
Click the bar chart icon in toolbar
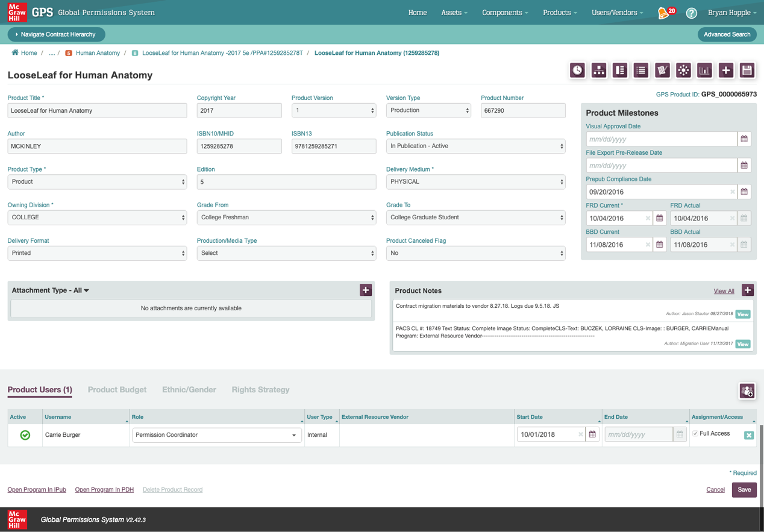[704, 70]
